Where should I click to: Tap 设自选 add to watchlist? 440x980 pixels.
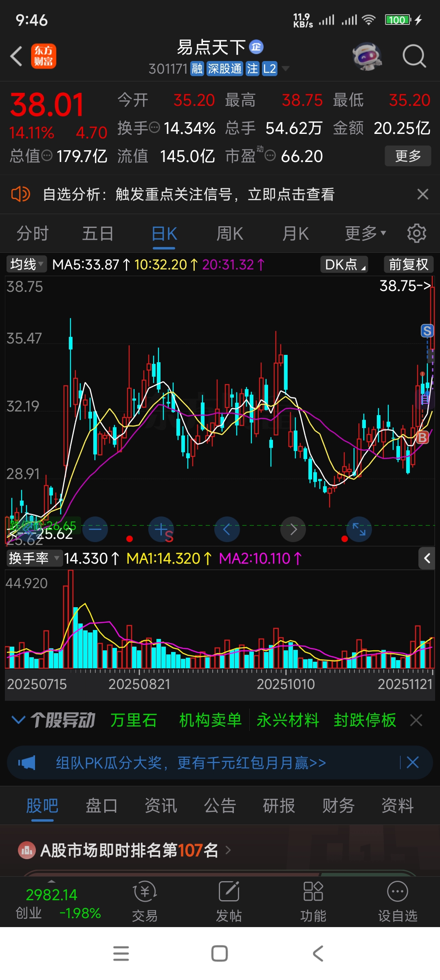point(398,901)
